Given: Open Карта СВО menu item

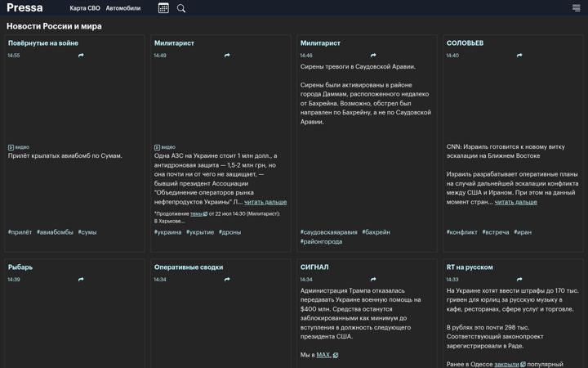Looking at the screenshot, I should pos(85,8).
